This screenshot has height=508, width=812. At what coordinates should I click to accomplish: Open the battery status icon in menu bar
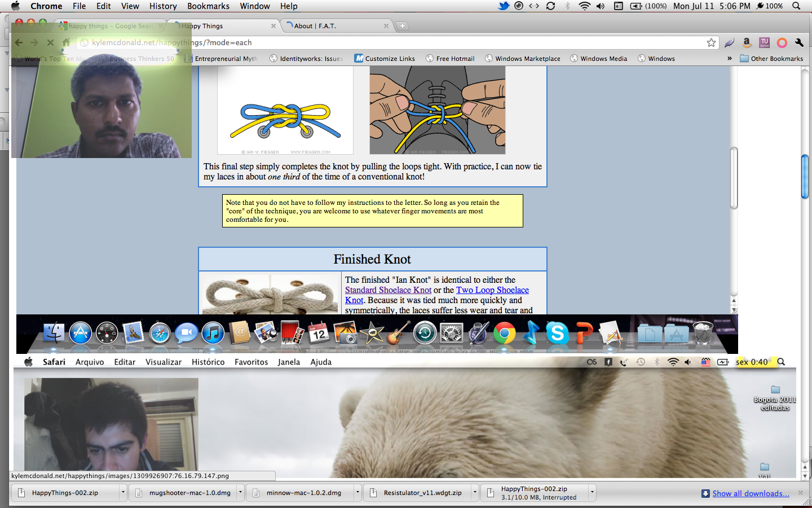click(636, 6)
